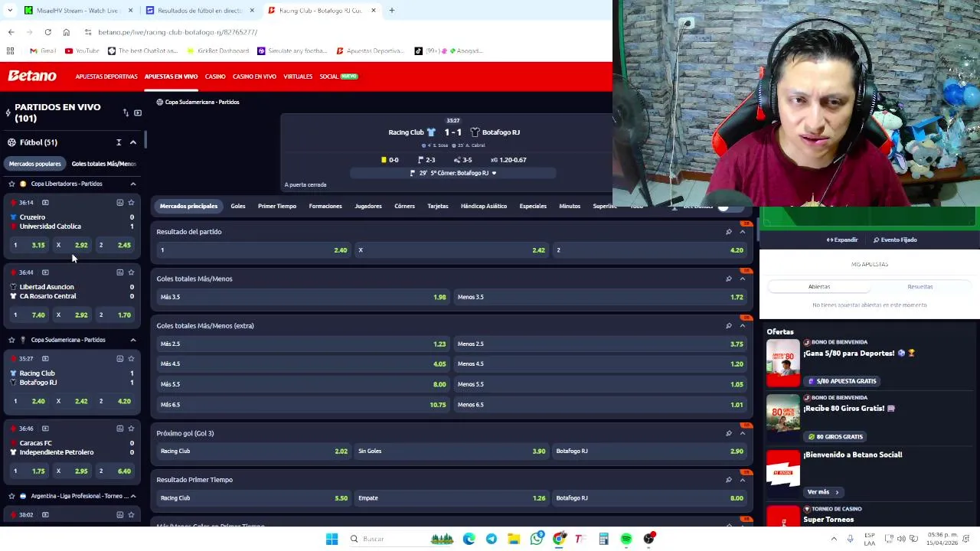980x551 pixels.
Task: Click the Windows Start button
Action: [x=332, y=539]
